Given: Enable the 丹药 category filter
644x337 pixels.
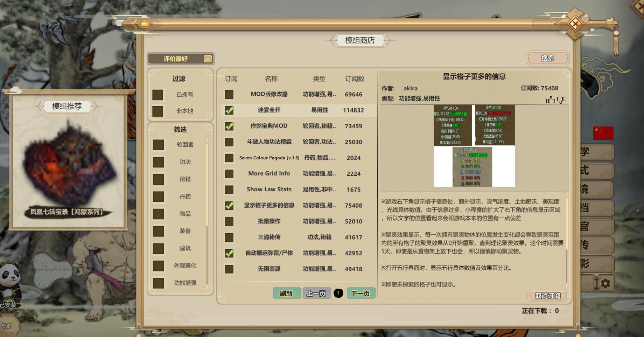Looking at the screenshot, I should click(159, 197).
